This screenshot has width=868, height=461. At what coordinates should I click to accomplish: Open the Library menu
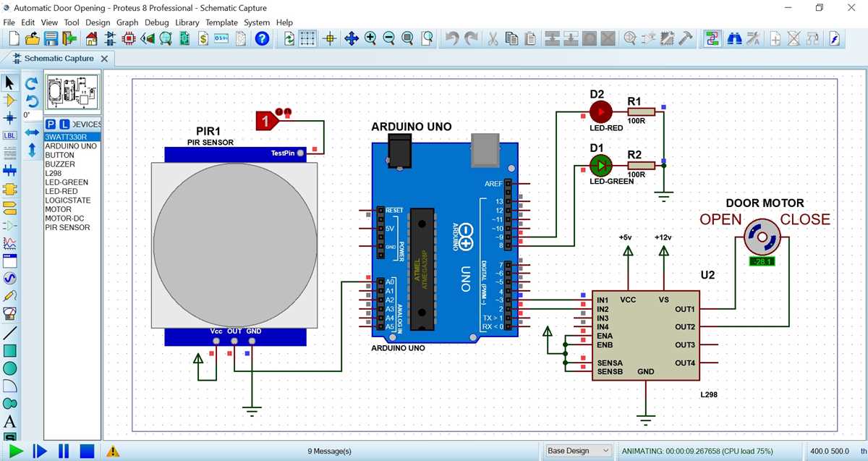(187, 22)
